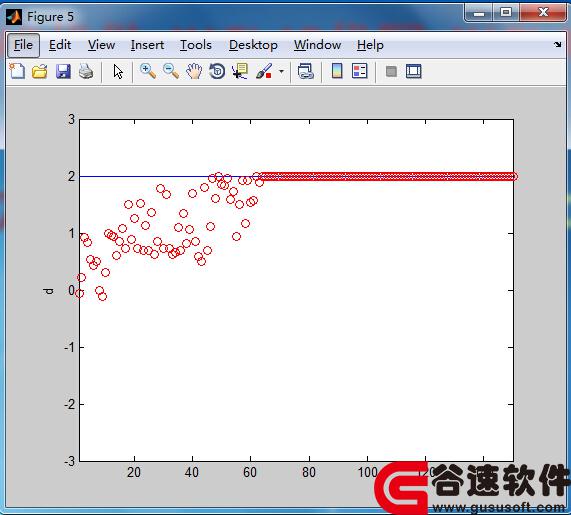
Task: Activate the Edit Plot arrow tool
Action: click(118, 71)
